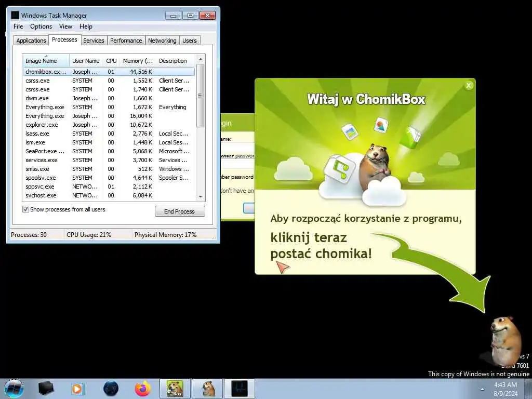Sort by Memory column header
Screen dimensions: 532x399
coord(138,61)
